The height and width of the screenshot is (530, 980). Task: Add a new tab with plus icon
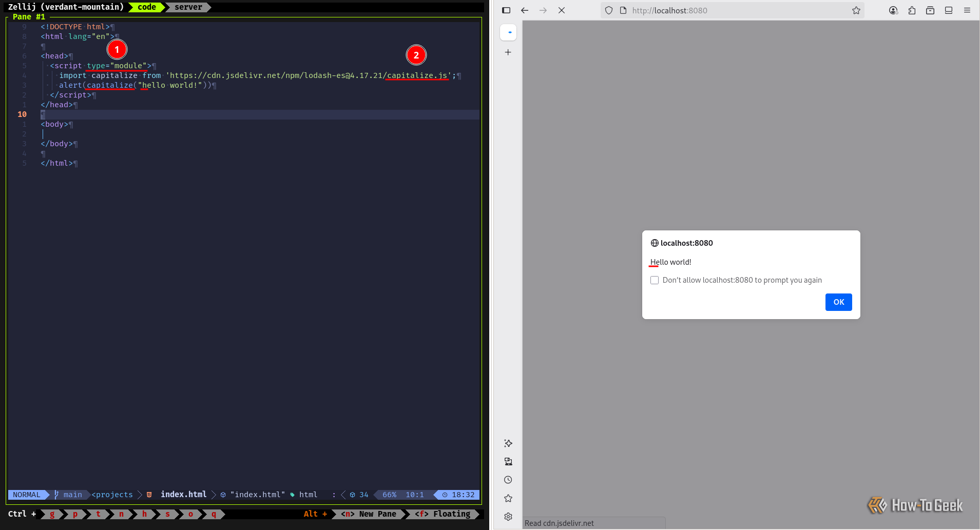(508, 52)
